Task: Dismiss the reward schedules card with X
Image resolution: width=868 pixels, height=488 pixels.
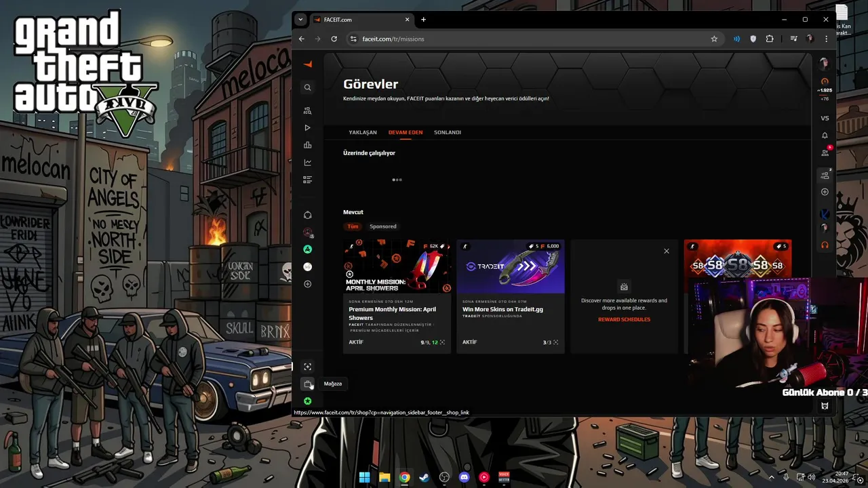Action: click(666, 251)
